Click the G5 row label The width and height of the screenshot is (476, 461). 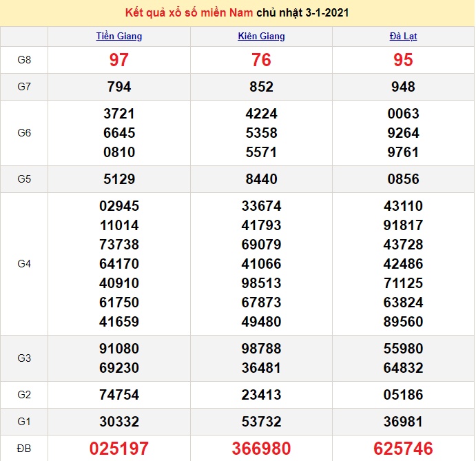24,179
